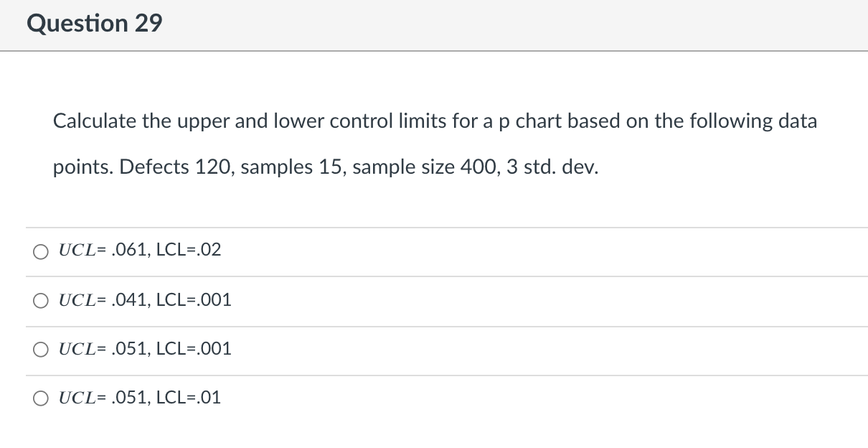Select the radio button for UCL= .051, LCL=.001
The image size is (868, 448).
[41, 349]
